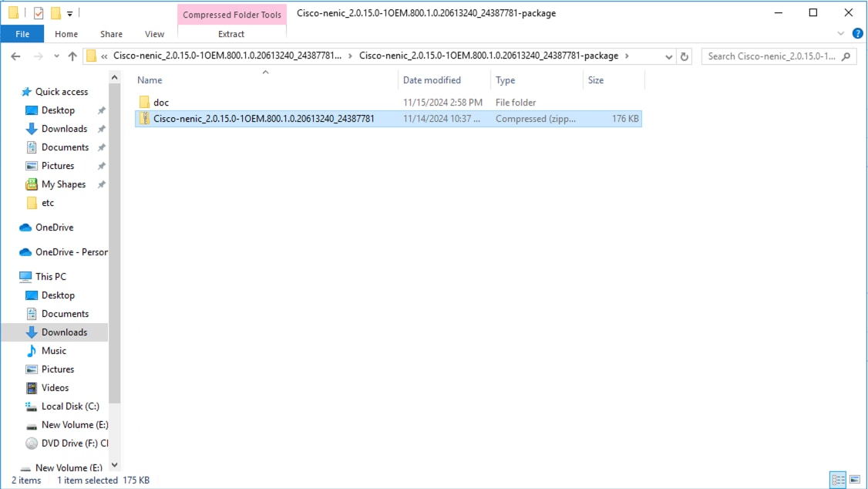Sort files by Date modified column
Image resolution: width=868 pixels, height=489 pixels.
coord(432,80)
